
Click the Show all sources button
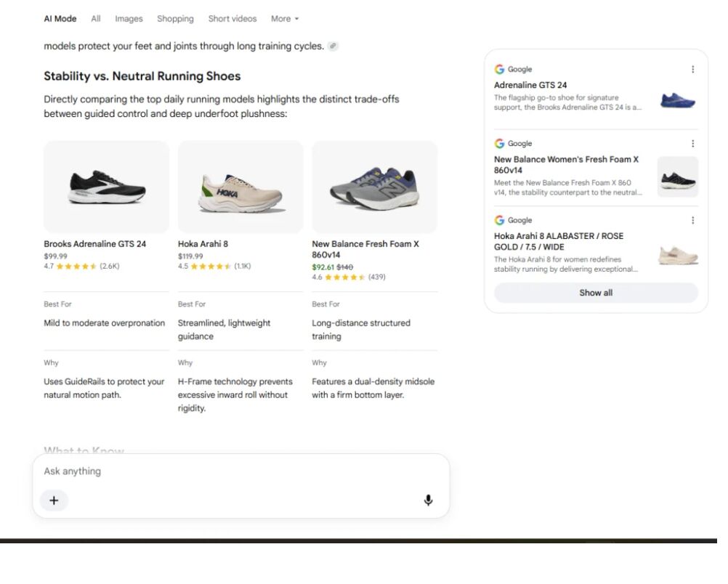[596, 293]
